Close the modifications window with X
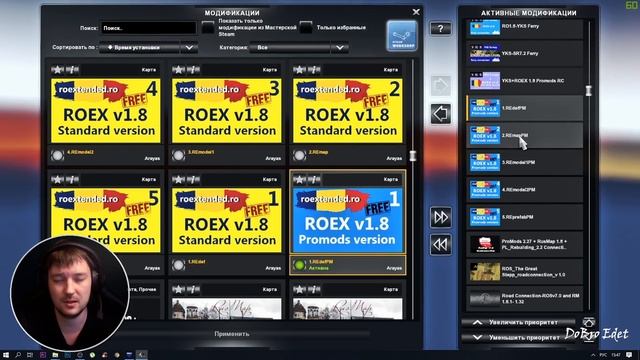The width and height of the screenshot is (640, 360). pyautogui.click(x=416, y=12)
